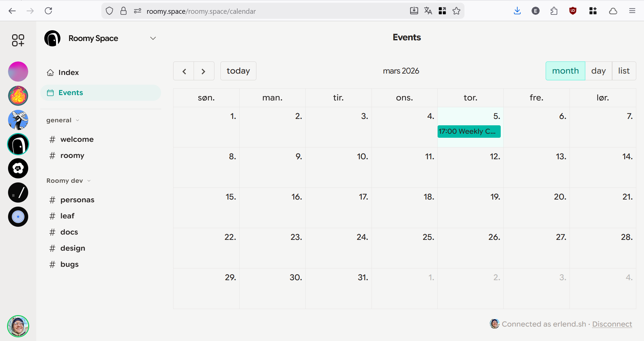Click the add space grid-plus icon
This screenshot has height=341, width=644.
click(x=18, y=40)
